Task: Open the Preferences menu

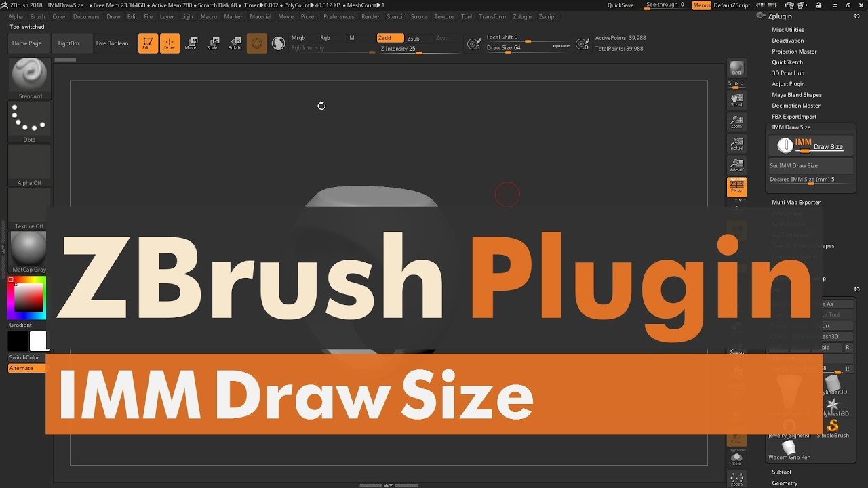Action: pos(339,16)
